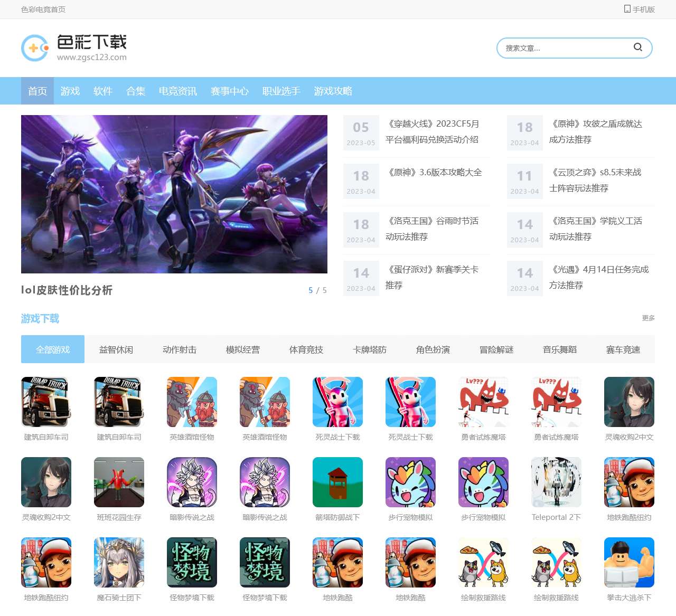Open the 电竞资讯 navigation item

tap(178, 91)
